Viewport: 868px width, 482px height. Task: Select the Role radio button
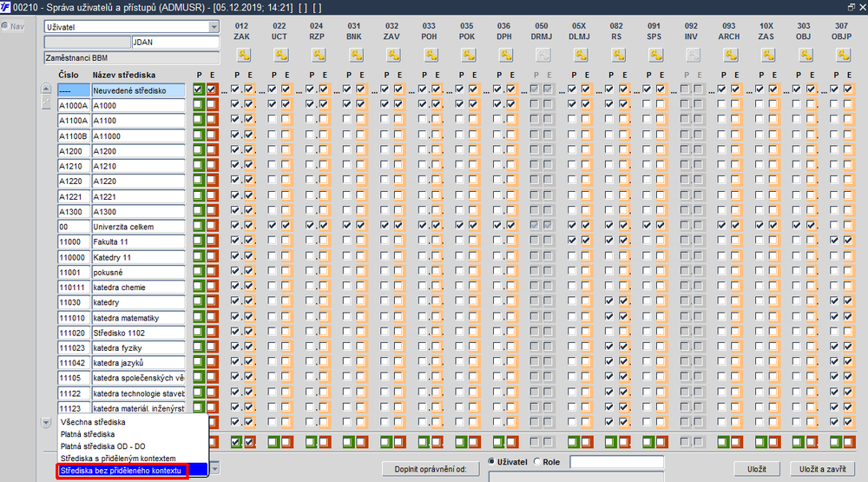tap(537, 461)
